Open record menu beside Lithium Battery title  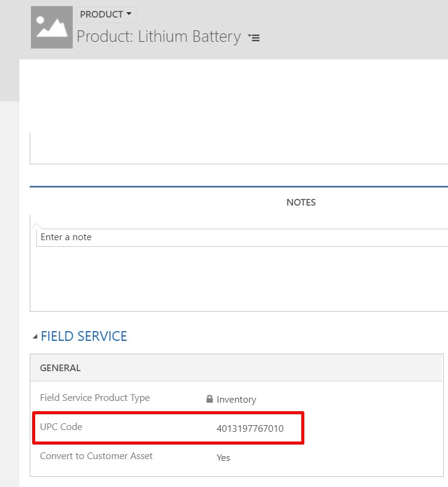pos(254,38)
